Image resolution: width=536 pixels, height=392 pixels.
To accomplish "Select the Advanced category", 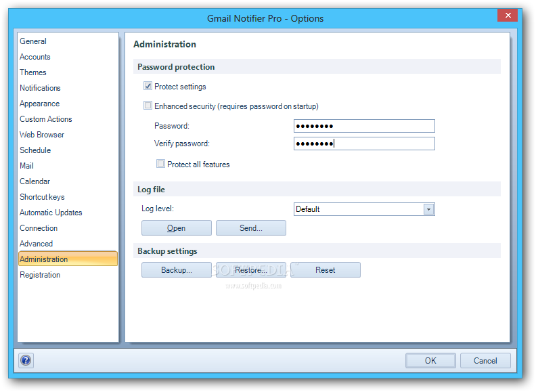I will tap(68, 244).
